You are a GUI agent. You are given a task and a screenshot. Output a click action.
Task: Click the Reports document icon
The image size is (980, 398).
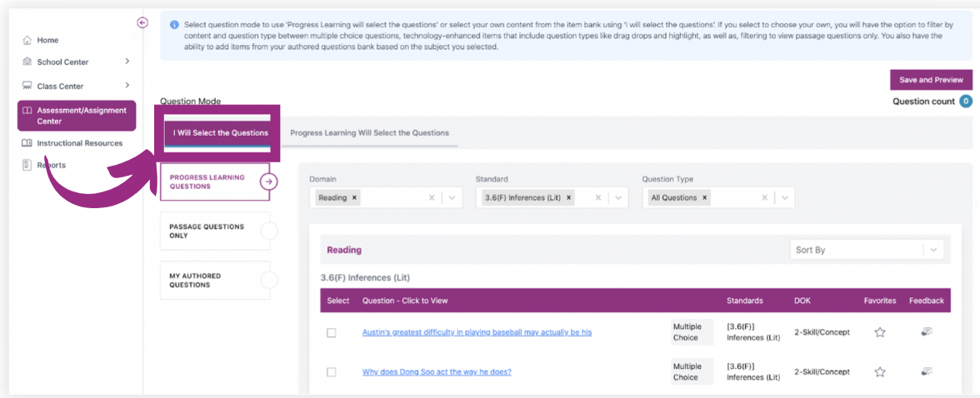coord(27,165)
